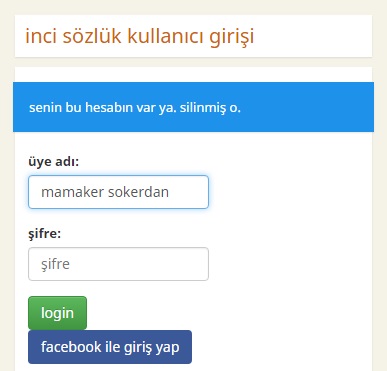Viewport: 387px width, 371px height.
Task: Focus the üye adı username input field
Action: 118,192
